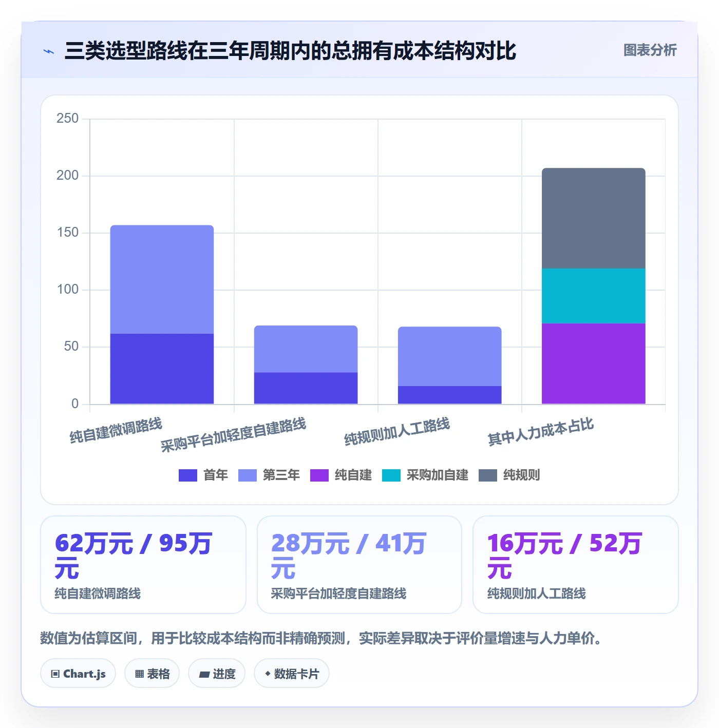Choose the 表格 tag chip
Viewport: 719px width, 728px height.
click(152, 674)
